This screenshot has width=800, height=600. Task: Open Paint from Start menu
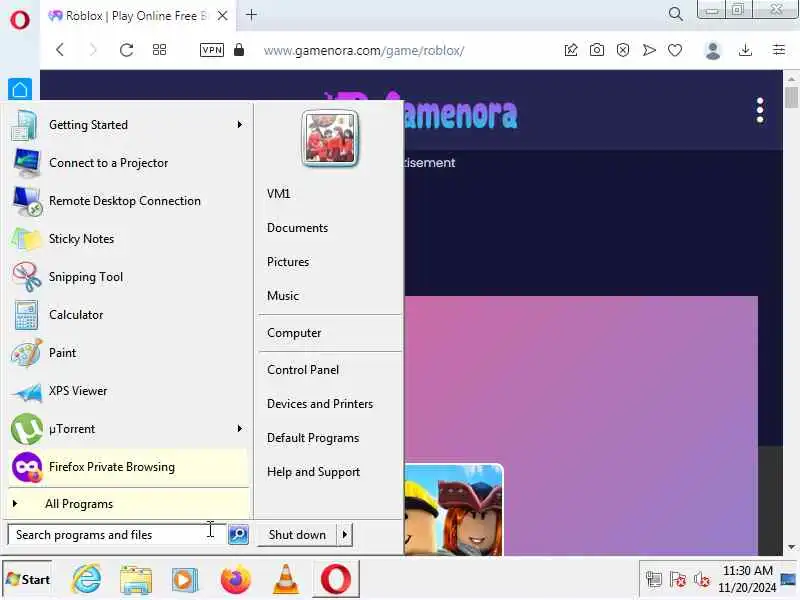[128, 353]
